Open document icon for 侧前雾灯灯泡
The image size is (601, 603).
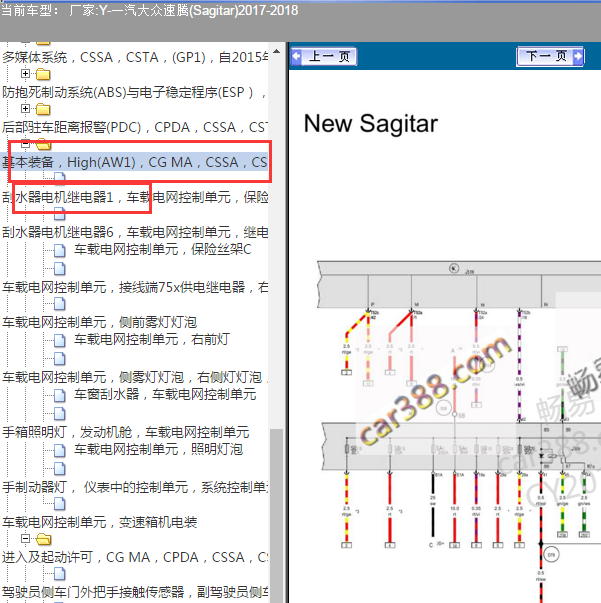60,304
